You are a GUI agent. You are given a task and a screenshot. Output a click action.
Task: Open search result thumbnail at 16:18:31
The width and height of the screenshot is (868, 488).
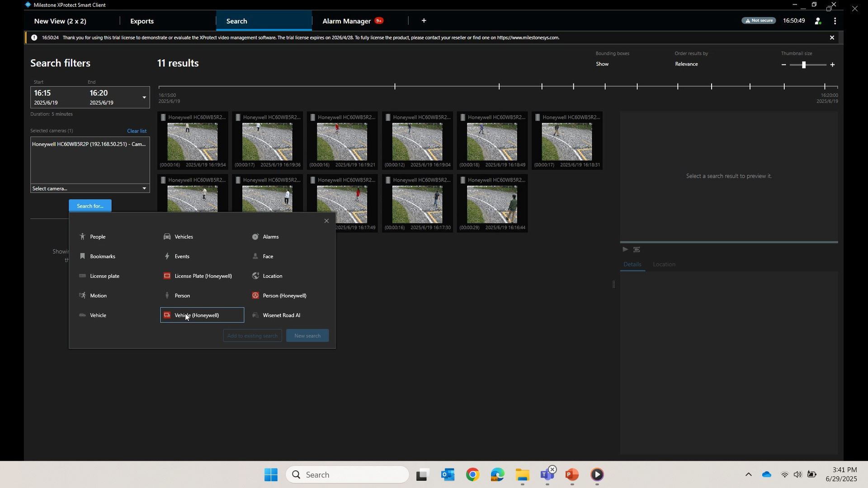[x=567, y=141]
